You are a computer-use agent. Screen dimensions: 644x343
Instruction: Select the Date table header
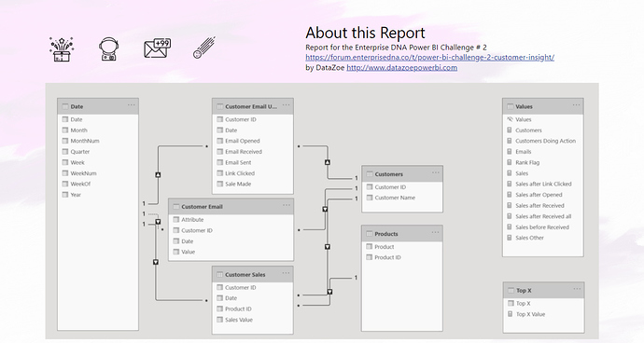click(98, 106)
